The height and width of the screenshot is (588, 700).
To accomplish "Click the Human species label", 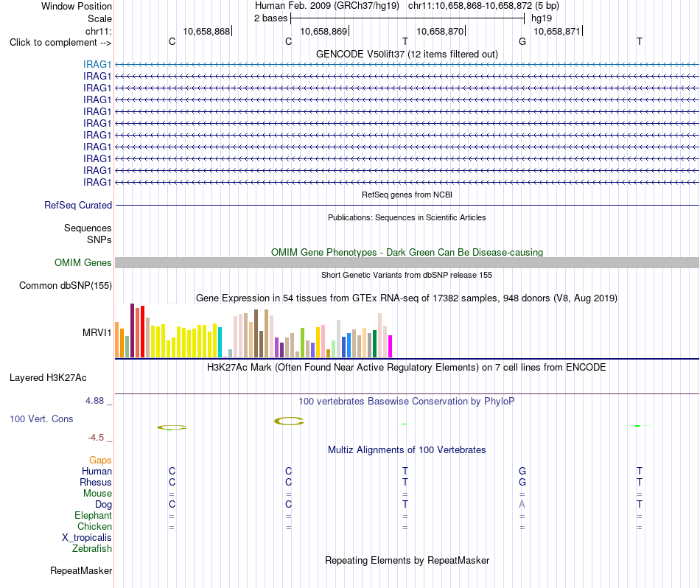I will [97, 472].
